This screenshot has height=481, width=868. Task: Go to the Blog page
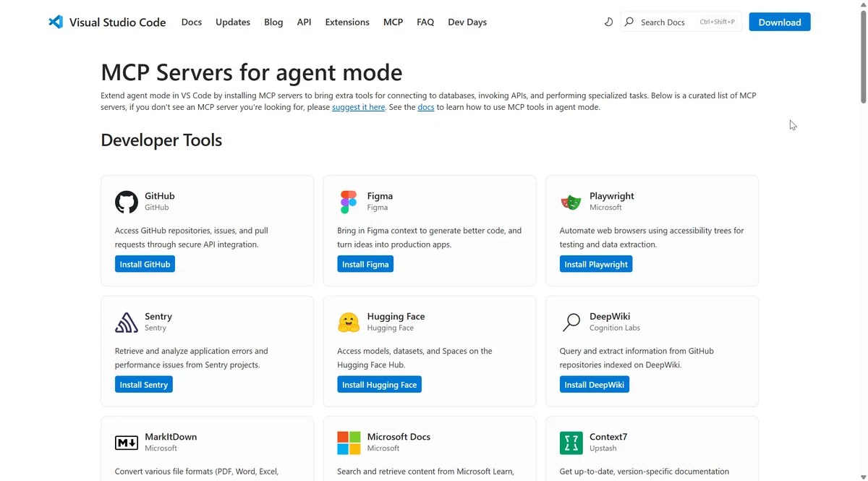pos(273,22)
